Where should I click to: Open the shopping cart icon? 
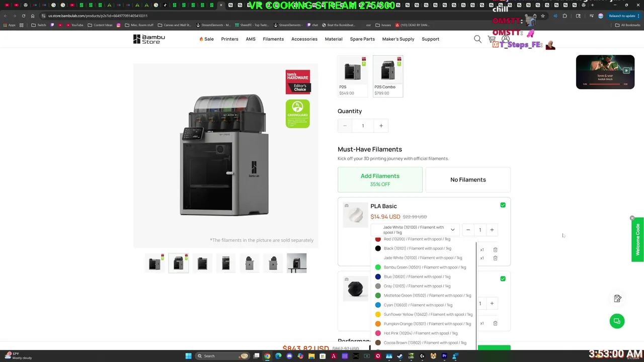[x=492, y=39]
